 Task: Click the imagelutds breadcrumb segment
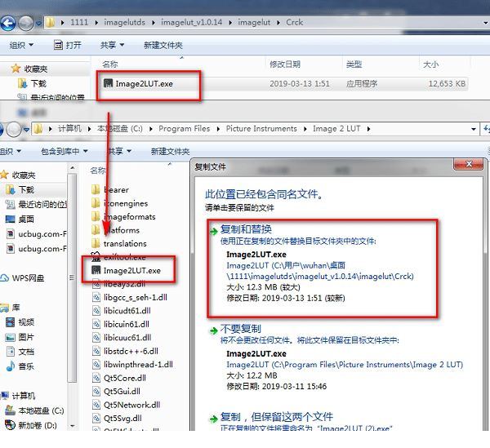124,23
